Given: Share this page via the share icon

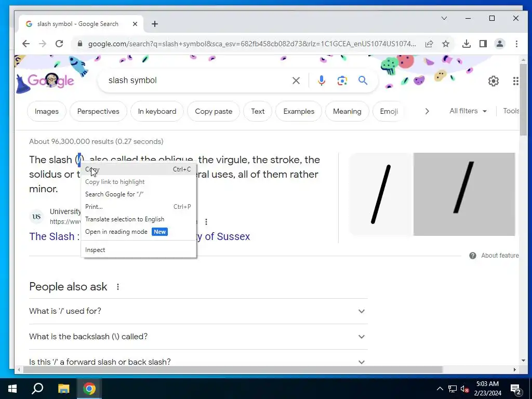Looking at the screenshot, I should (x=429, y=44).
